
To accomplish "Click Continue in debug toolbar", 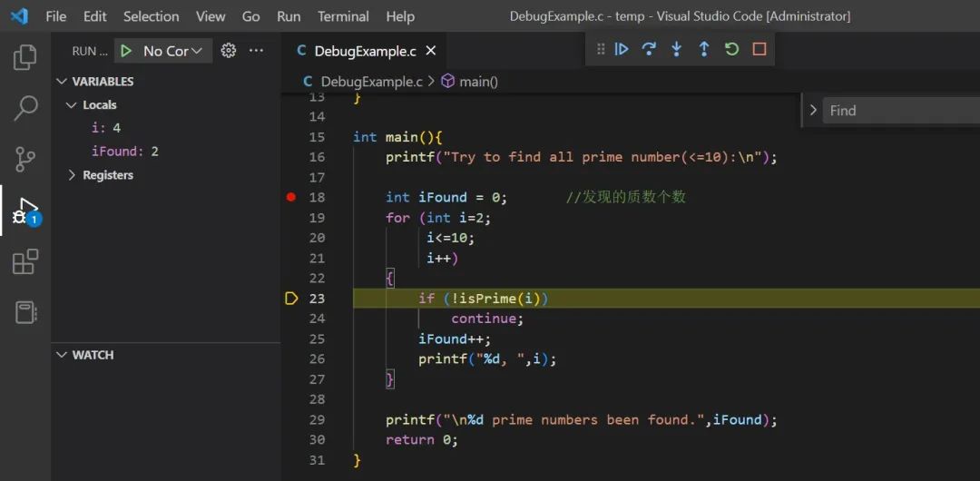I will click(622, 49).
